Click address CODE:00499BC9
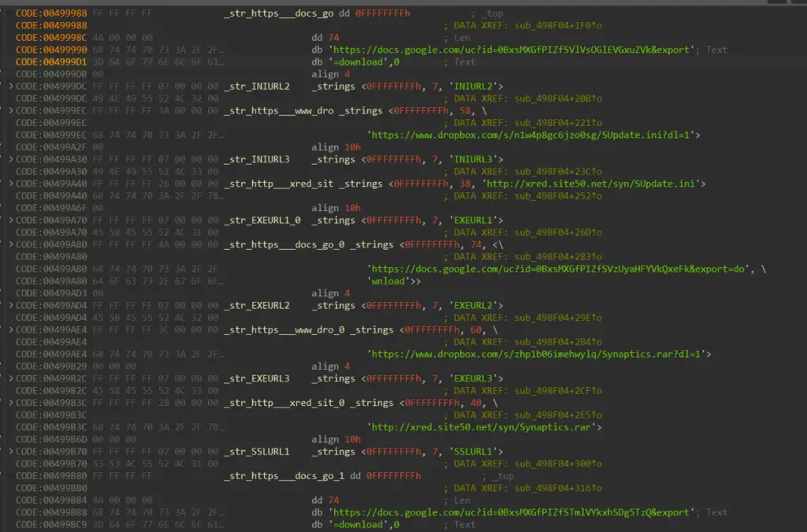 pyautogui.click(x=51, y=525)
